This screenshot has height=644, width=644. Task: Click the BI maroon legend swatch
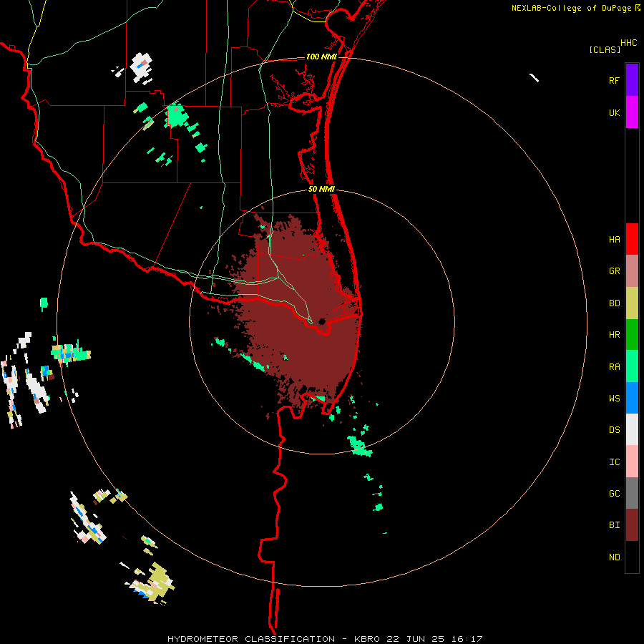pos(632,525)
